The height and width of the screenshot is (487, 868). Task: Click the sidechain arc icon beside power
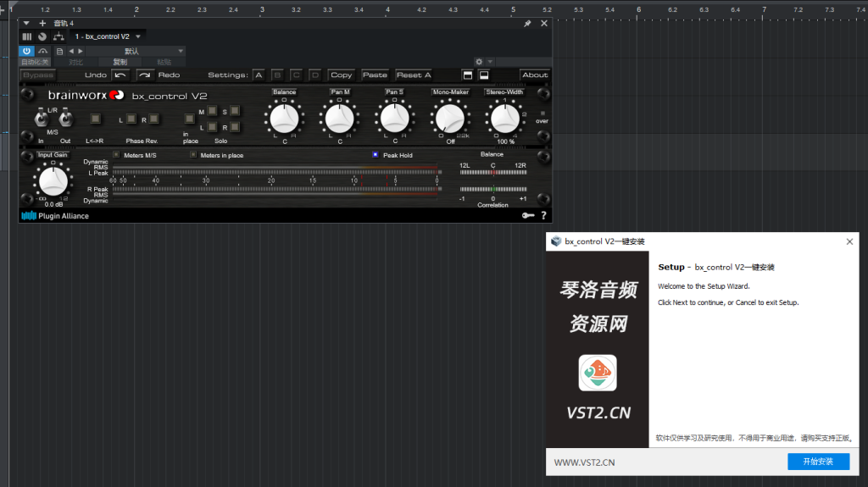[x=42, y=51]
